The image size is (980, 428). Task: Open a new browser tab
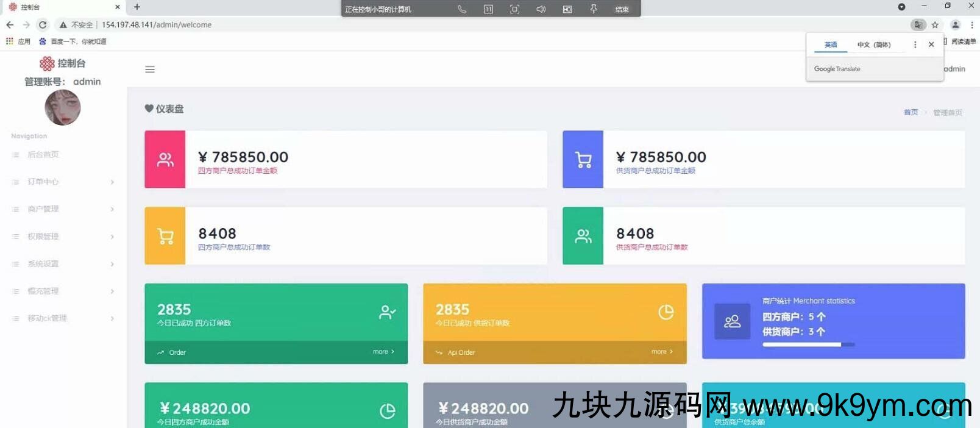coord(137,7)
